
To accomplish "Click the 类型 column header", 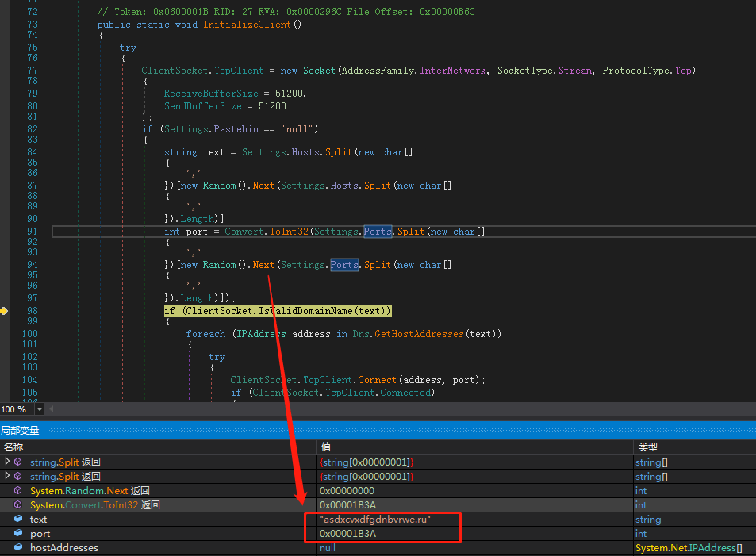I will tap(647, 447).
